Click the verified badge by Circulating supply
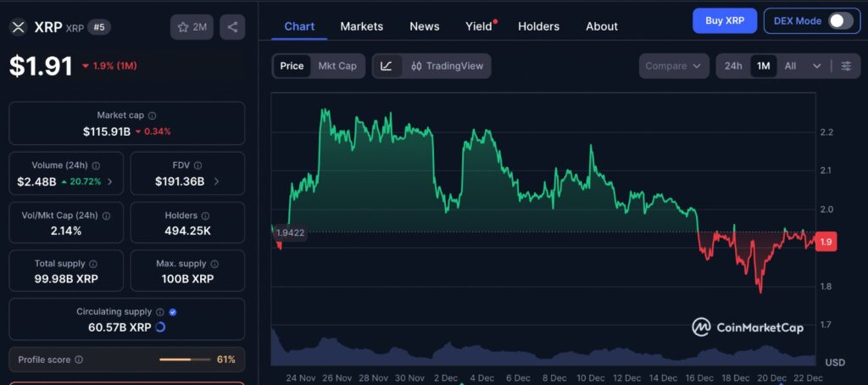Image resolution: width=868 pixels, height=385 pixels. (173, 312)
